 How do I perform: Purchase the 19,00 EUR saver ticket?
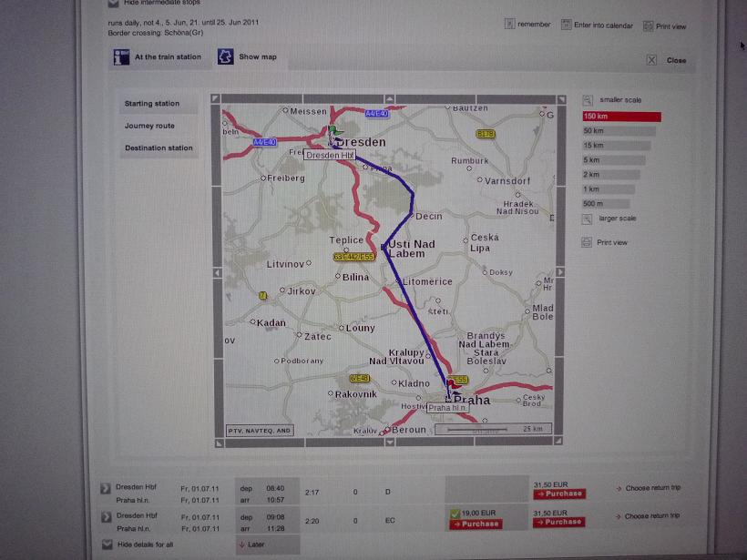476,524
